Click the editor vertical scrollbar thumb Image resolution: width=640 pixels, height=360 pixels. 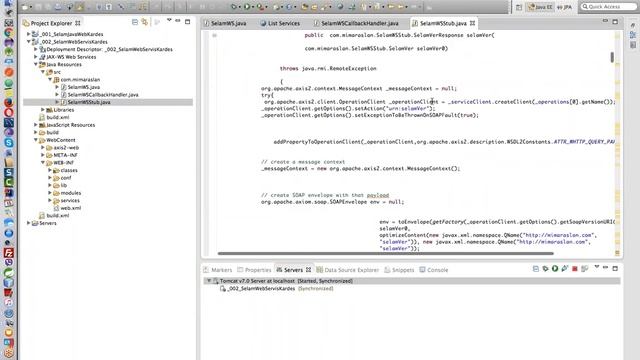point(612,57)
